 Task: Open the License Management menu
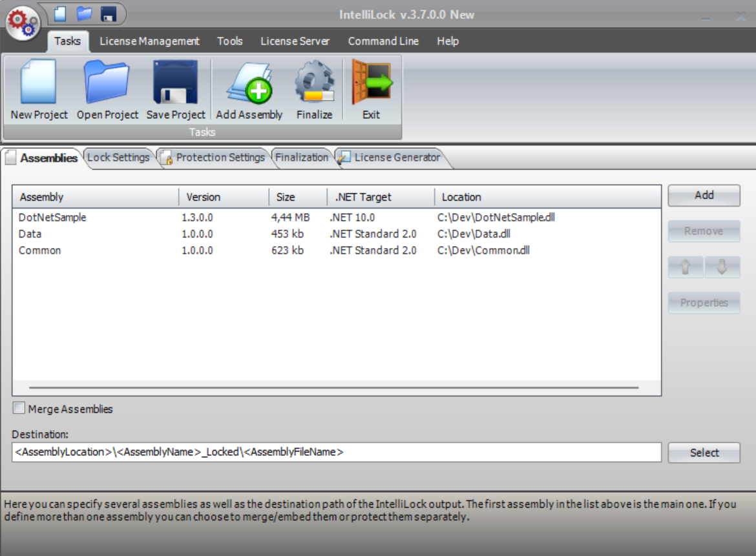click(149, 41)
